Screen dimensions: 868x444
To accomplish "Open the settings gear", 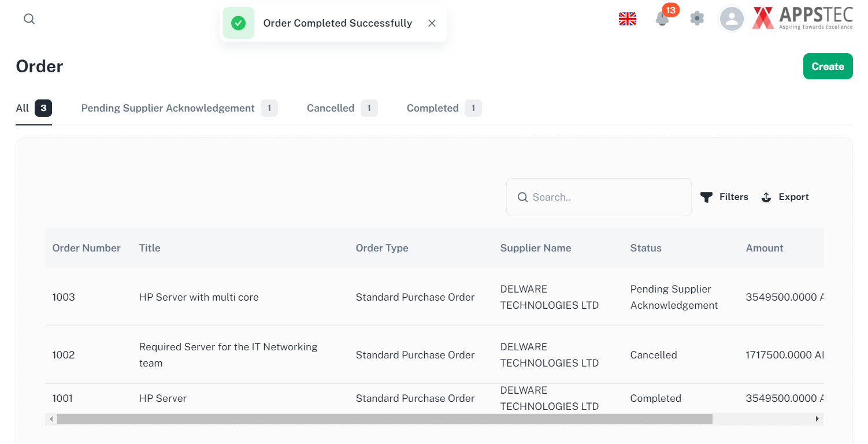I will tap(696, 18).
